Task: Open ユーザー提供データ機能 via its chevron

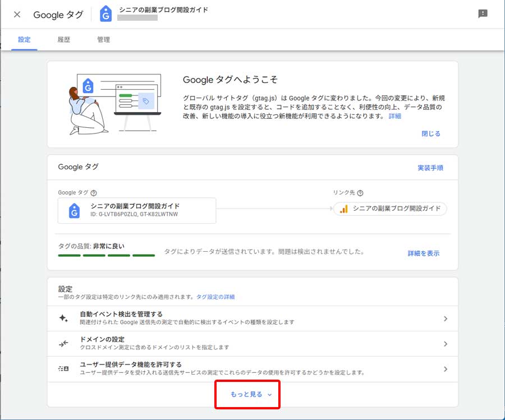Action: (445, 369)
